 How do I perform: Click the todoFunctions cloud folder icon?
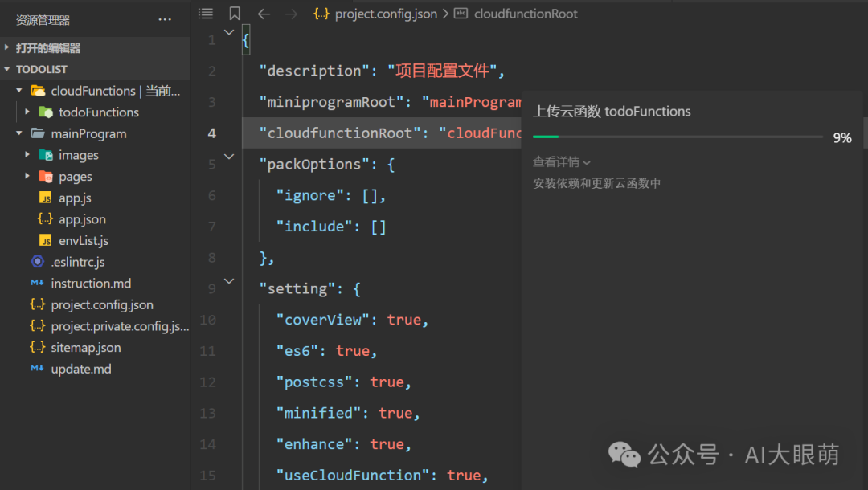46,112
